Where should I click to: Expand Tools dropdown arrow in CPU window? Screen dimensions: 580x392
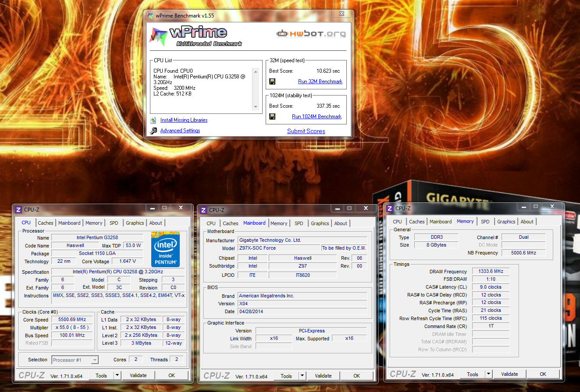[x=117, y=375]
